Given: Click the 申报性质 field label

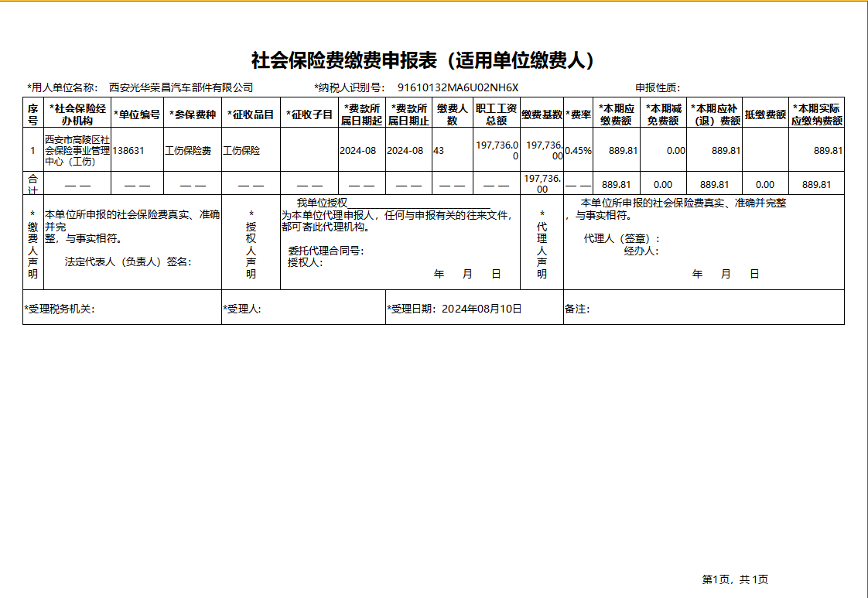Looking at the screenshot, I should point(658,87).
